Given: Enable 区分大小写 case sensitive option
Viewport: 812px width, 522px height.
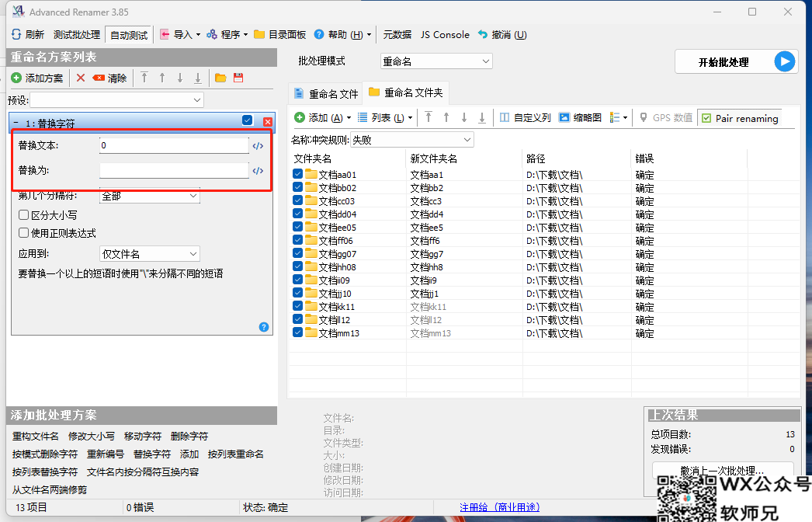Looking at the screenshot, I should click(23, 214).
